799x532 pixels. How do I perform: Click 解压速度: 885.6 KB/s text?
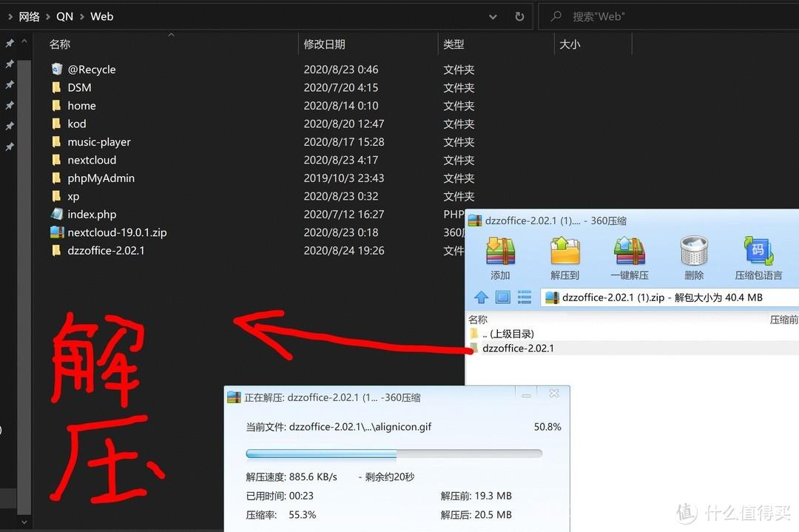pyautogui.click(x=291, y=477)
